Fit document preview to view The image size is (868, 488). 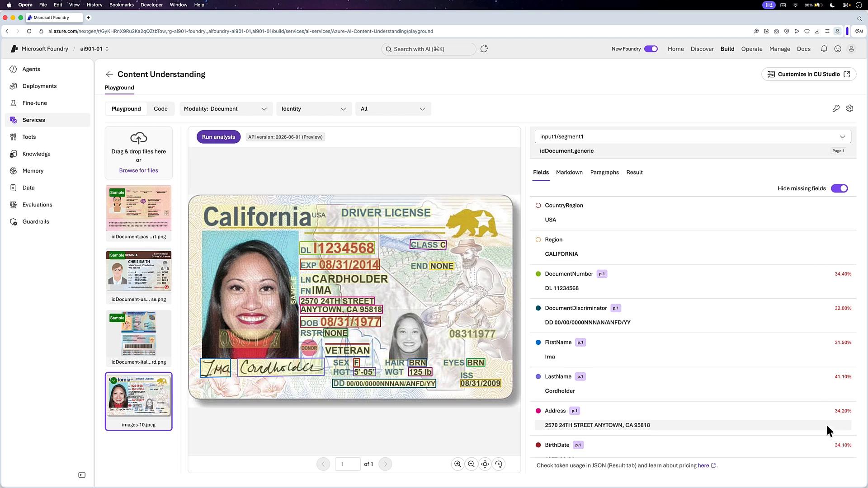pyautogui.click(x=485, y=464)
